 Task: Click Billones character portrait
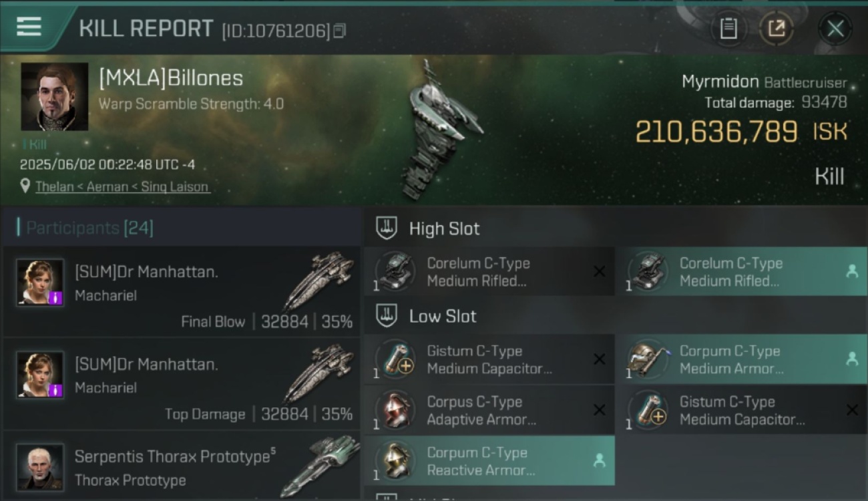coord(54,96)
